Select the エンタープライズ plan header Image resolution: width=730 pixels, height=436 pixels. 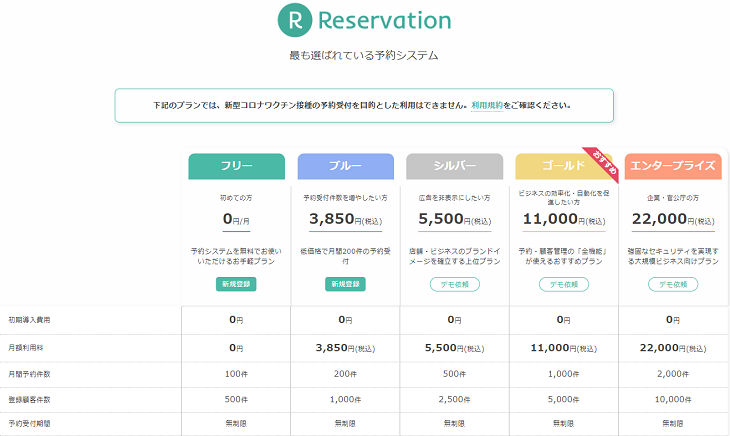click(x=673, y=166)
